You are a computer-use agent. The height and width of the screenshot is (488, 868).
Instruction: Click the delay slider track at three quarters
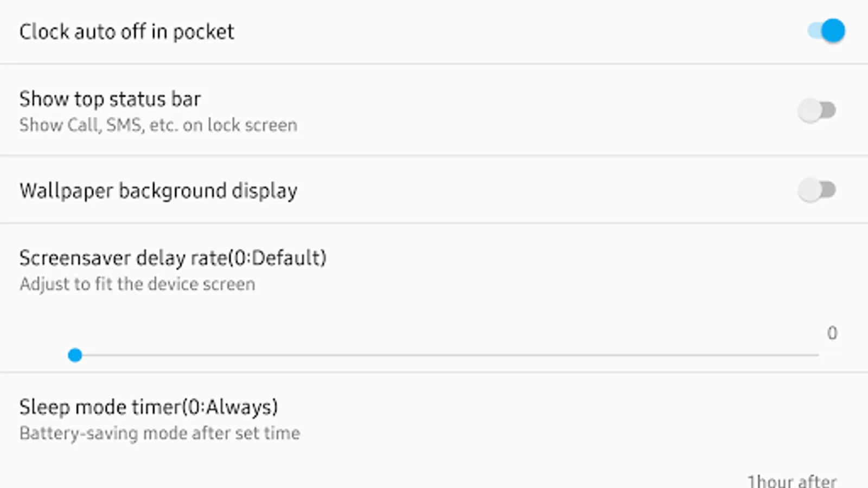pyautogui.click(x=633, y=355)
